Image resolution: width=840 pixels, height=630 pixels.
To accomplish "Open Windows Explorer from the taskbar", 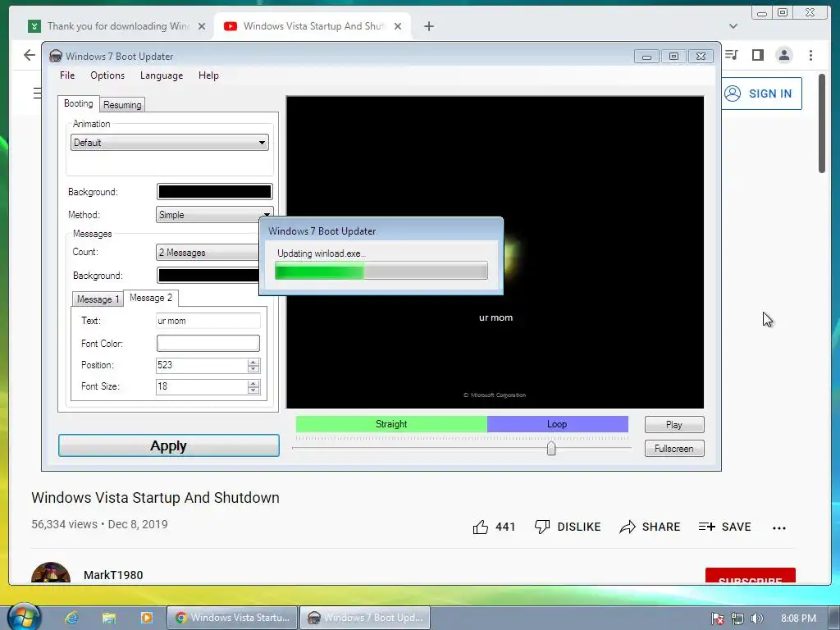I will click(109, 618).
